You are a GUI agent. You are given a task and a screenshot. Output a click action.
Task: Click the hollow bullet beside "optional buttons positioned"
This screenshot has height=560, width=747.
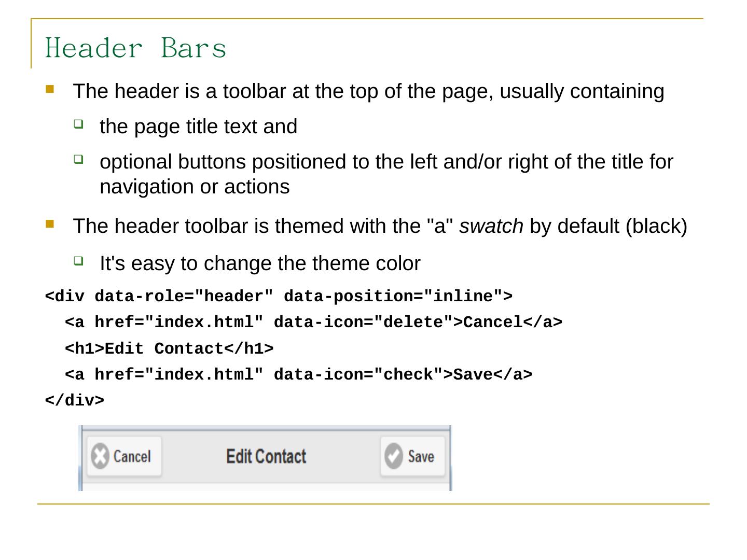tap(78, 159)
